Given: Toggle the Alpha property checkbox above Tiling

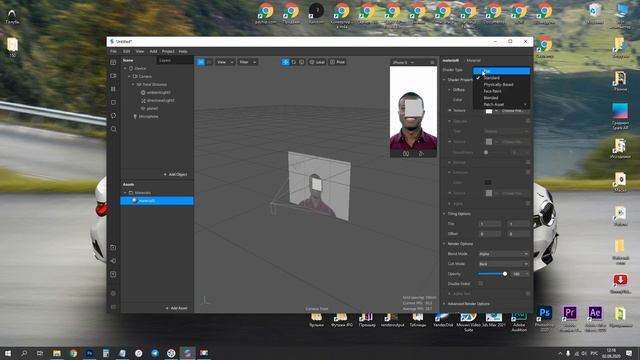Looking at the screenshot, I should click(528, 203).
